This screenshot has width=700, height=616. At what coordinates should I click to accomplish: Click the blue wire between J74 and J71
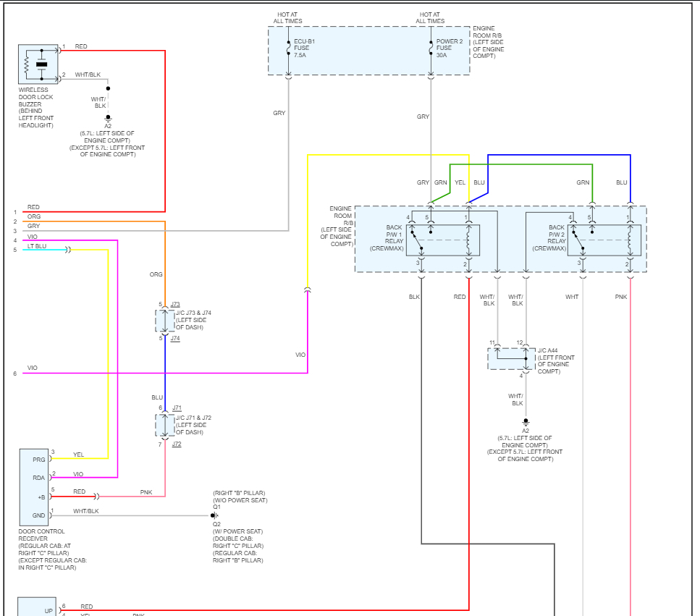coord(165,374)
